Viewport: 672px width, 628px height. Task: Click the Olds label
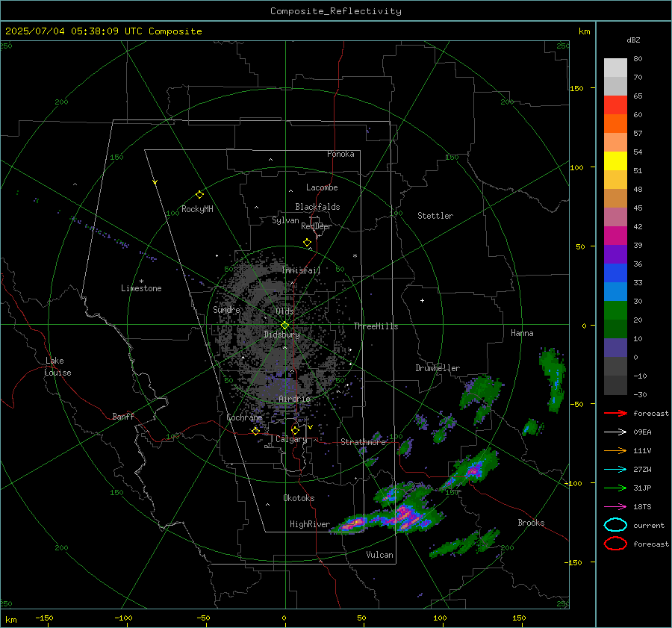pos(284,311)
